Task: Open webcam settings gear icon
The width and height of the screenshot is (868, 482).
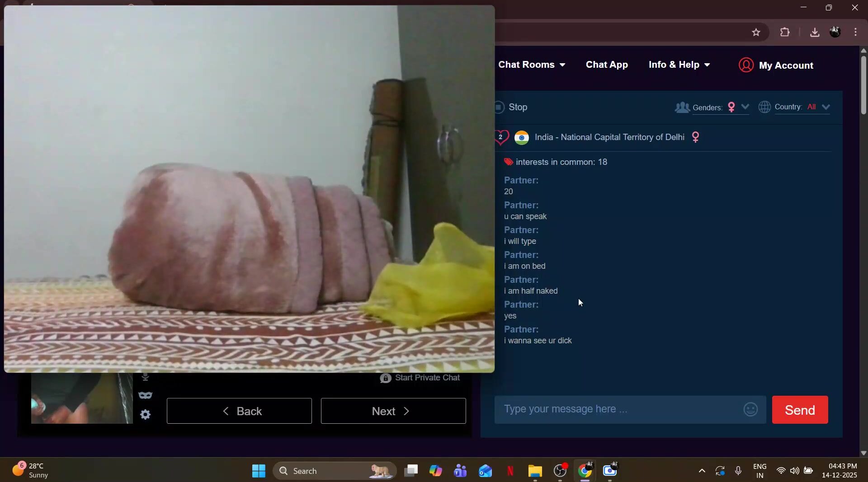Action: tap(145, 414)
